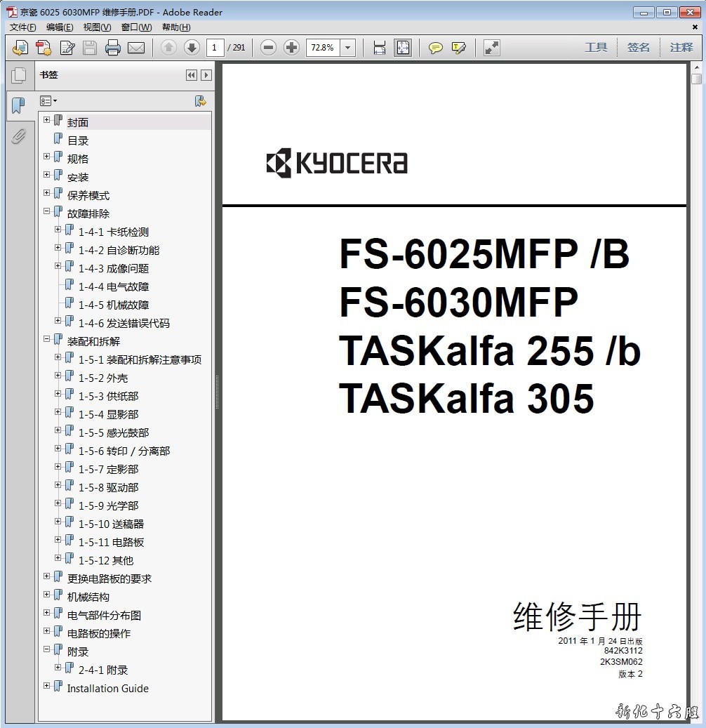Open the 视图(V) menu

(97, 27)
